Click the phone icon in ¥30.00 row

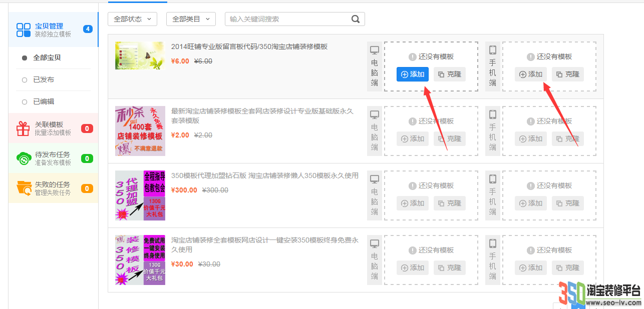[493, 243]
